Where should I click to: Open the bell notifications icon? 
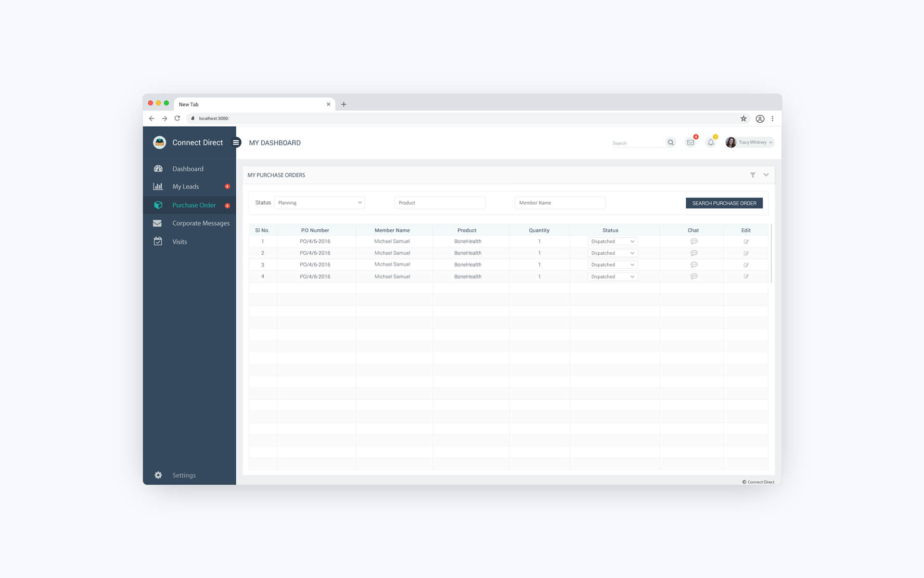pyautogui.click(x=710, y=143)
